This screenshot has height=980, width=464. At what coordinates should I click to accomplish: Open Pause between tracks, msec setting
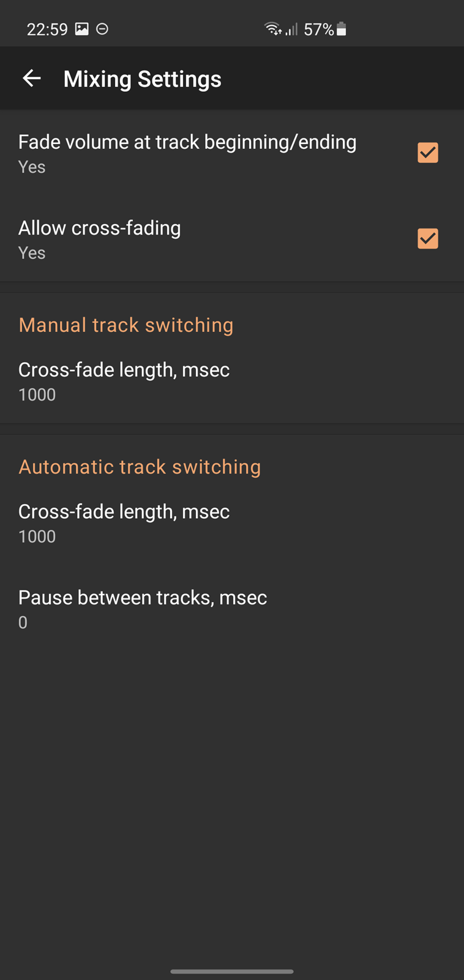(232, 609)
